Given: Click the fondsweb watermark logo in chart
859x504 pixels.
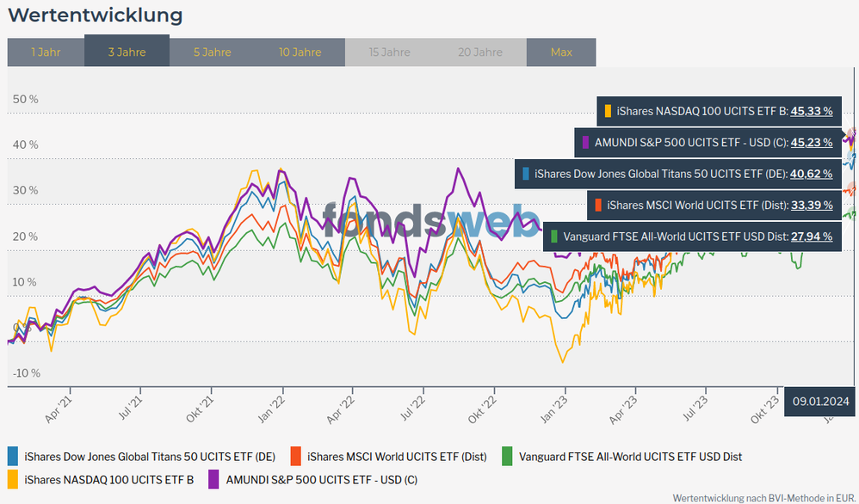Looking at the screenshot, I should (430, 222).
